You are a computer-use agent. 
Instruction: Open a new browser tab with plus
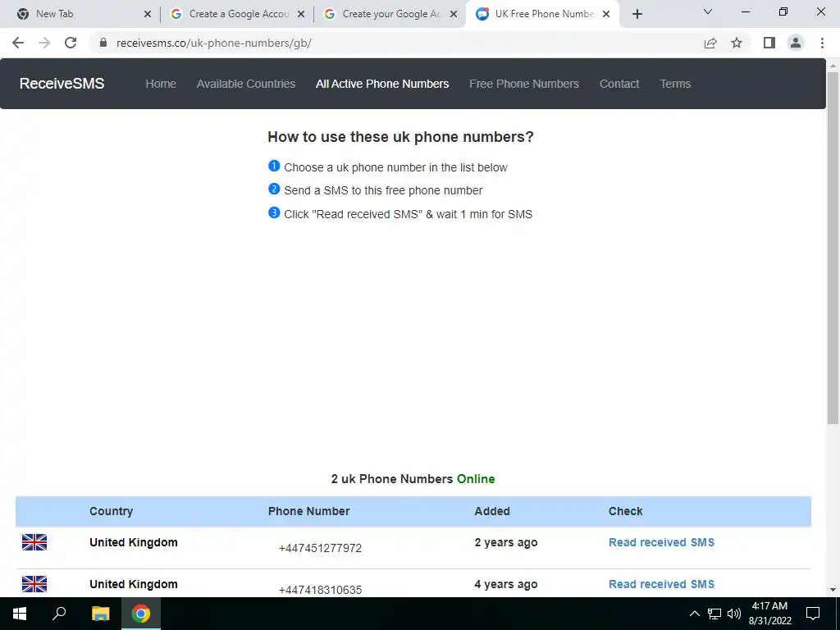pos(637,14)
